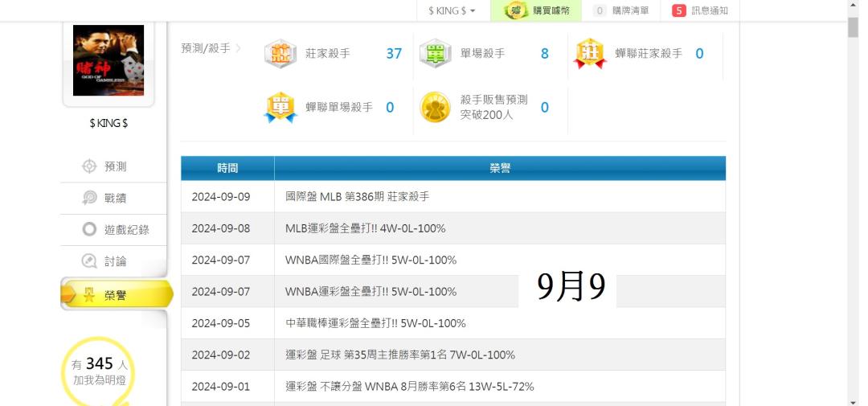Click the 殺手販售預測突破200人 label
The width and height of the screenshot is (868, 406).
(x=493, y=107)
